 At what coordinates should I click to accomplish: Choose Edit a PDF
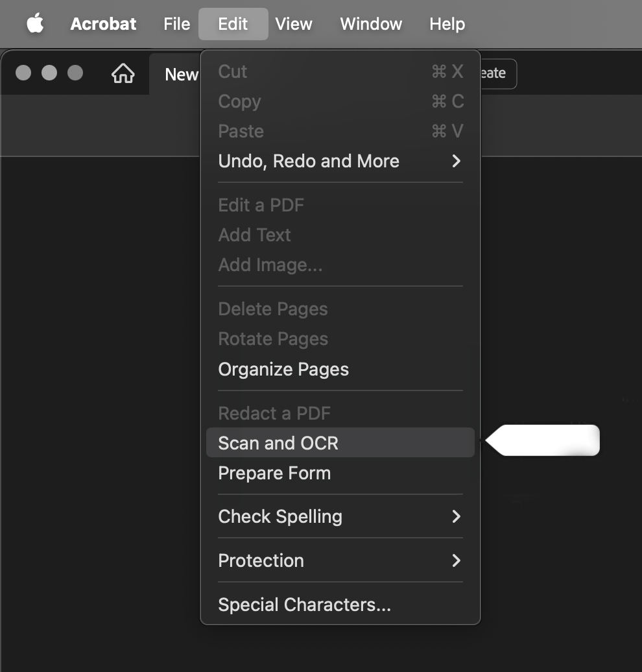[340, 205]
